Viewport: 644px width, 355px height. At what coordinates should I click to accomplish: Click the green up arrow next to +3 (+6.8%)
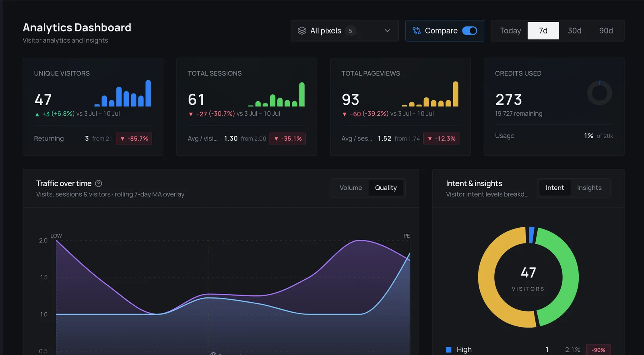[37, 114]
